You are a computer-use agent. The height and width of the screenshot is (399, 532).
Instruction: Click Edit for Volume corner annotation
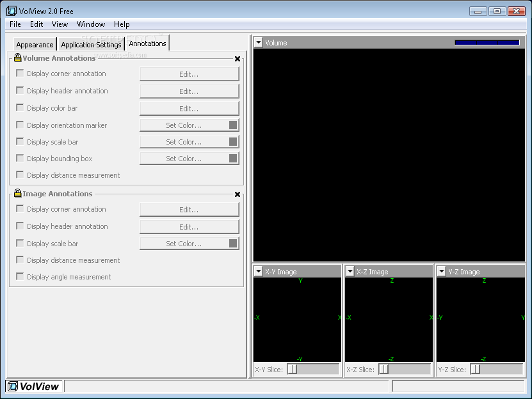pyautogui.click(x=189, y=74)
